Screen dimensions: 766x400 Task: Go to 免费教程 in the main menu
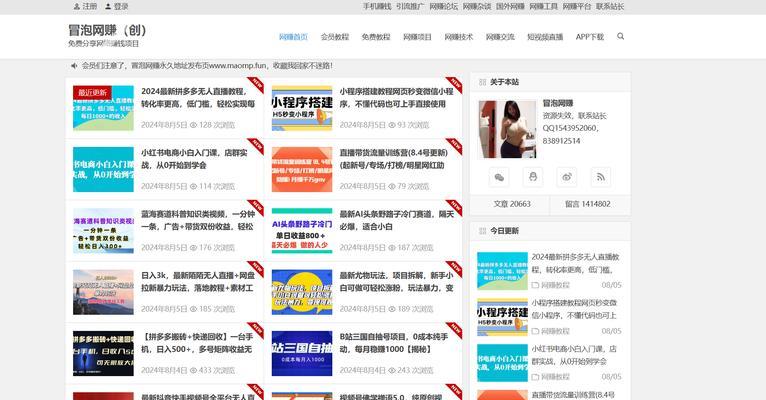tap(376, 37)
